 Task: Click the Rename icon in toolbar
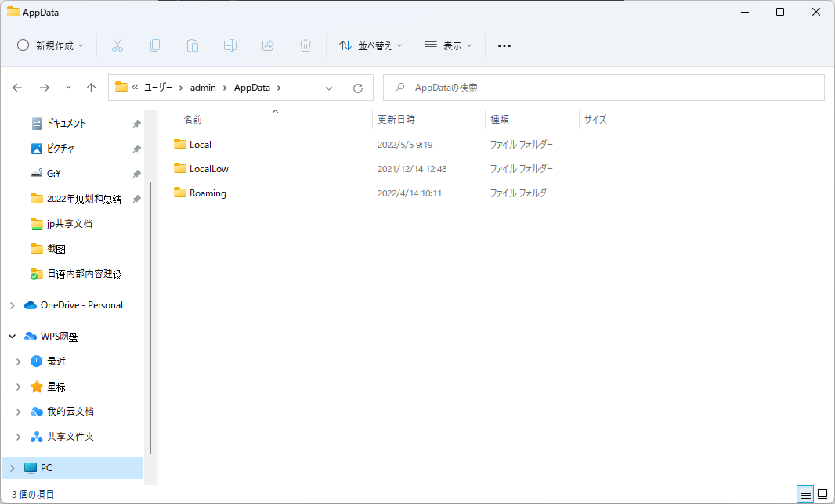(230, 45)
